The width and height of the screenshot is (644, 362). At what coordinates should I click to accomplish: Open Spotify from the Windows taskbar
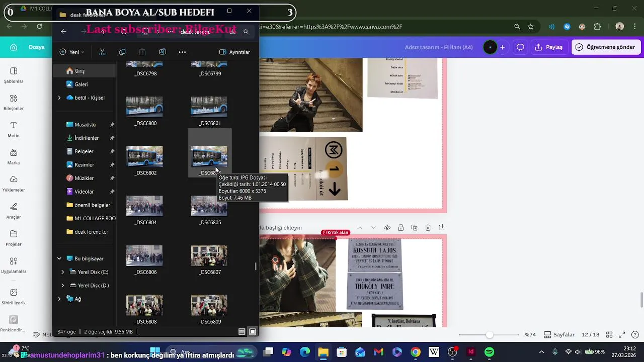click(489, 352)
